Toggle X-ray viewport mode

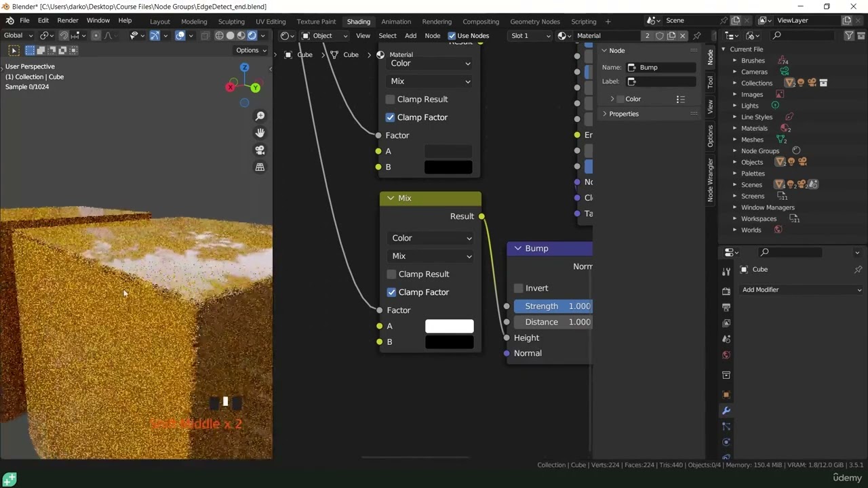205,35
